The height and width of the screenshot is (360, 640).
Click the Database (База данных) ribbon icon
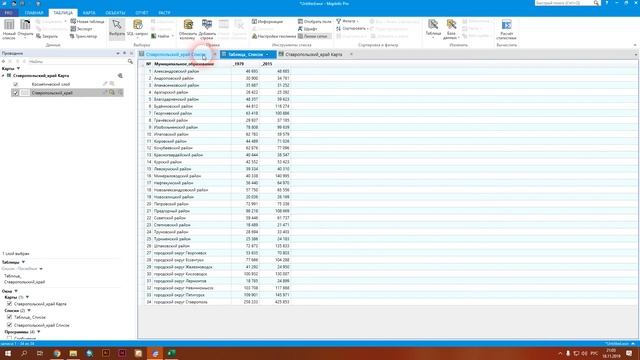click(x=451, y=29)
